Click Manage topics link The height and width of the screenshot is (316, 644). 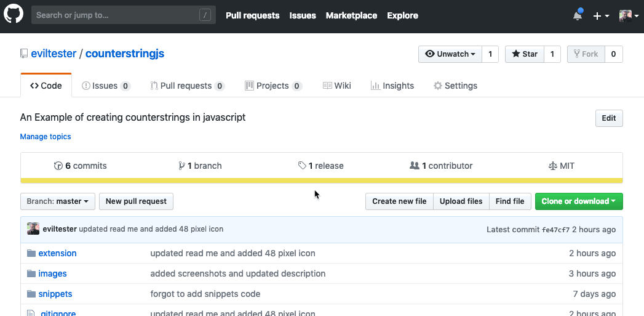pyautogui.click(x=46, y=137)
